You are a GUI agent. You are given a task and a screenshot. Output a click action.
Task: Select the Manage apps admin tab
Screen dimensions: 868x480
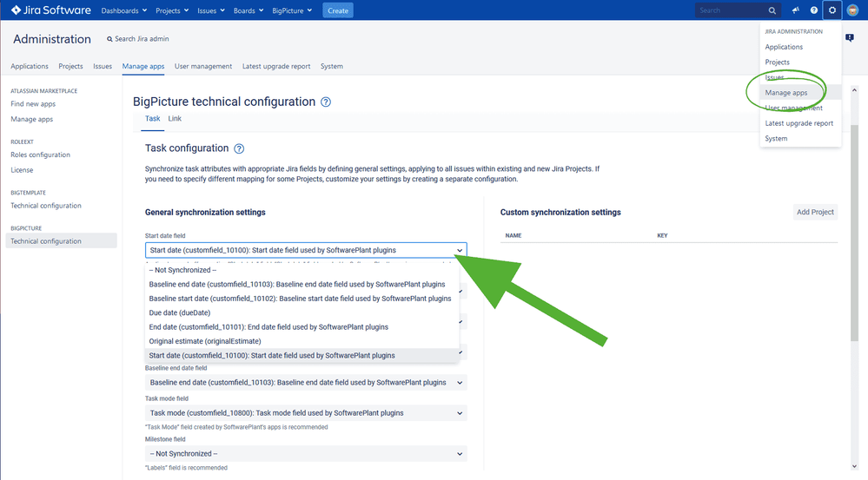click(x=143, y=66)
